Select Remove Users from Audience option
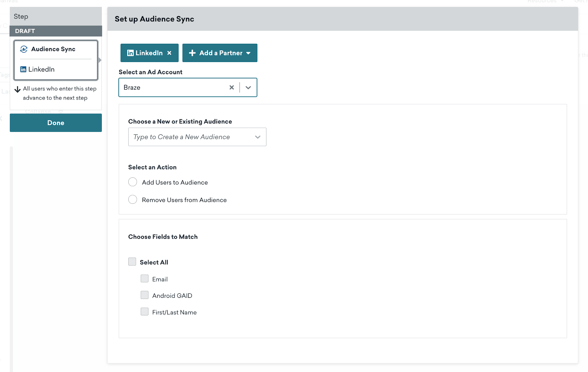This screenshot has width=588, height=372. click(x=133, y=199)
